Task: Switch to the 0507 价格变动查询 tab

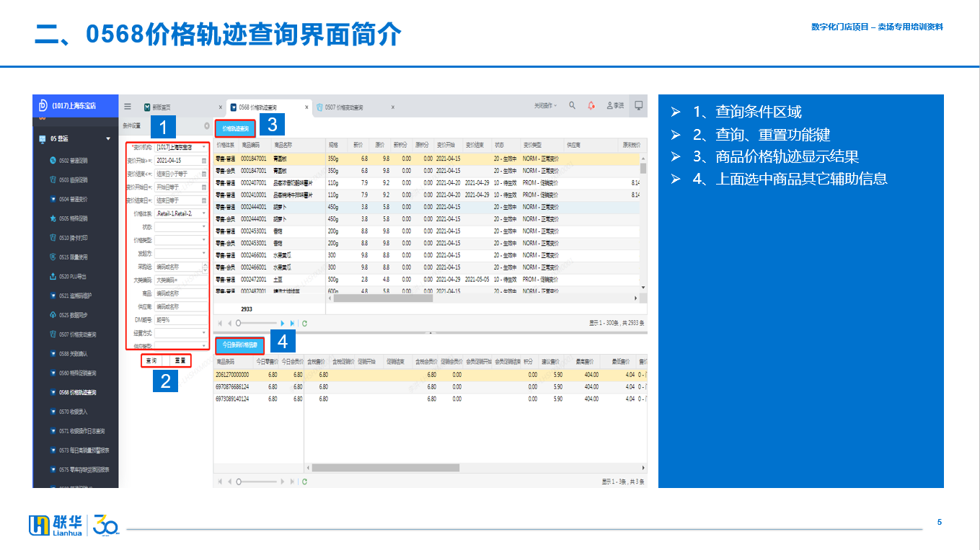Action: [343, 107]
